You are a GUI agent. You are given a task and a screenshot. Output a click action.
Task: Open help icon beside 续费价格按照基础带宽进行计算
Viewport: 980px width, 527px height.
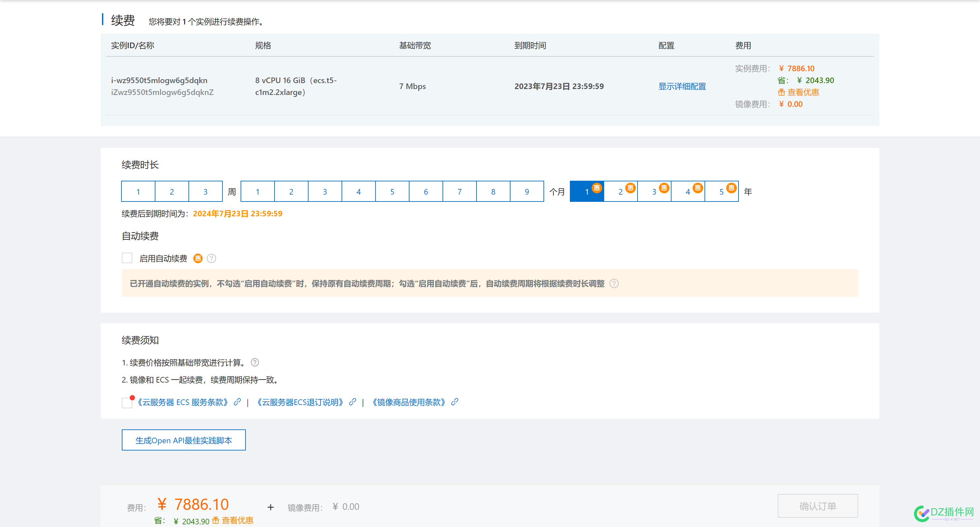click(x=255, y=362)
